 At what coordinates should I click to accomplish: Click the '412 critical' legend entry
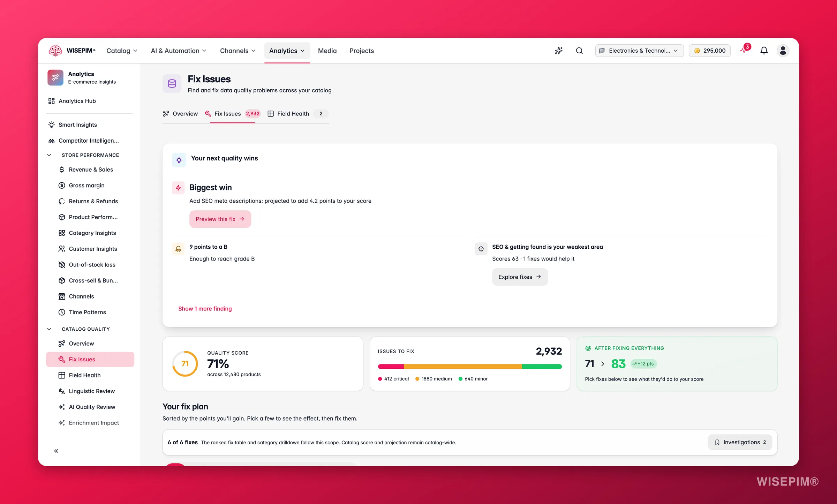click(x=393, y=379)
